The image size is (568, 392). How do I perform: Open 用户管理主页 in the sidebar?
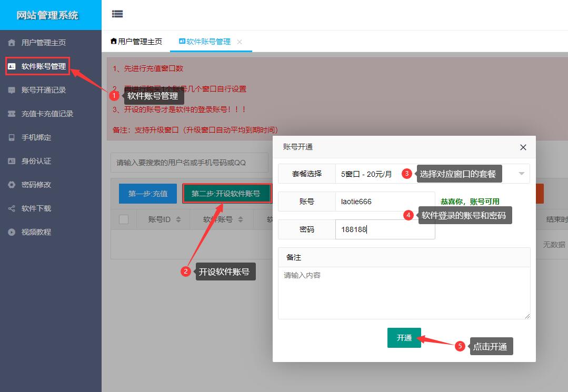[x=44, y=43]
